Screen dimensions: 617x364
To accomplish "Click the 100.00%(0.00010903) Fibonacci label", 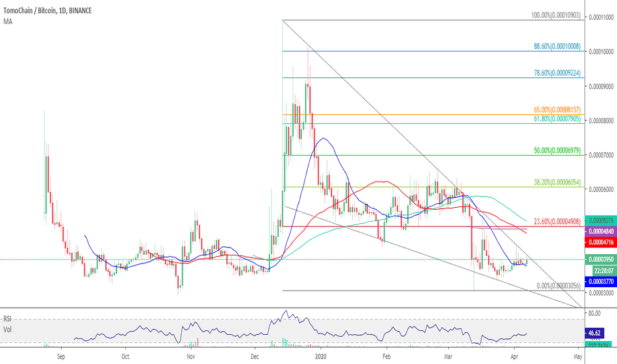I will (x=555, y=15).
